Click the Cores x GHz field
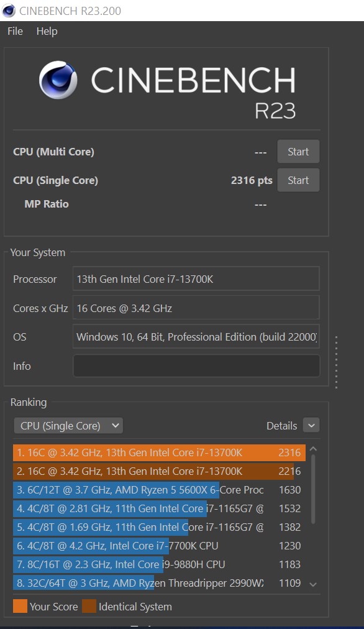 196,308
